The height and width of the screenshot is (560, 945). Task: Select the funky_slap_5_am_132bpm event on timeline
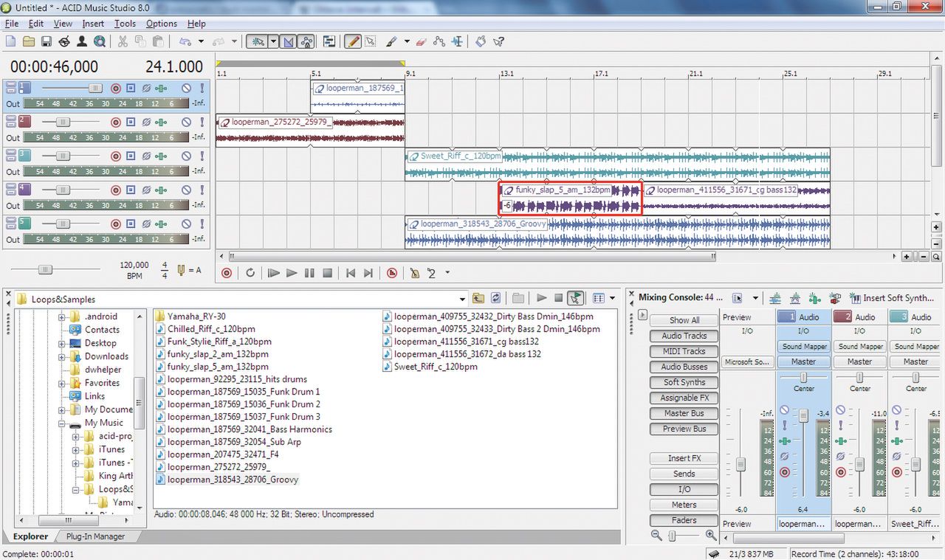[569, 198]
